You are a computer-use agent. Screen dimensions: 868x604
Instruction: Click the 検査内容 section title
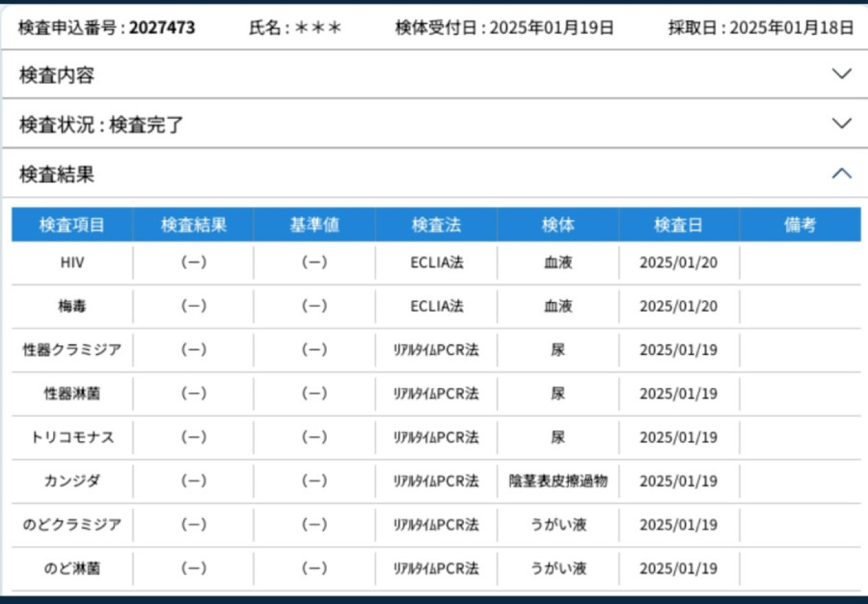click(56, 76)
